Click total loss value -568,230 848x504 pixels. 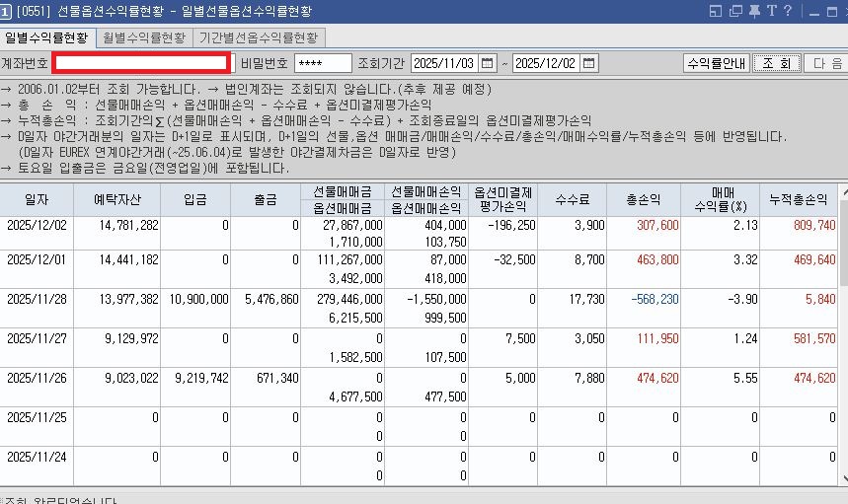tap(655, 299)
